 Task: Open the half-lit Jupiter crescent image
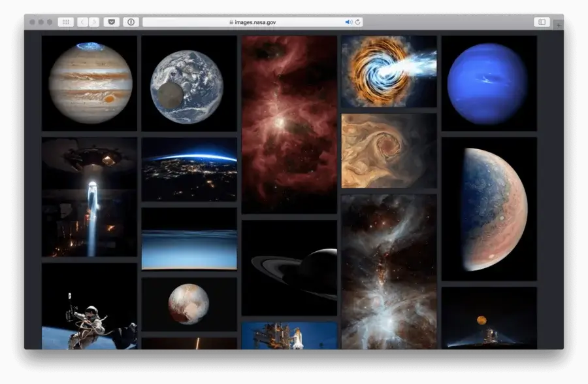pyautogui.click(x=489, y=209)
